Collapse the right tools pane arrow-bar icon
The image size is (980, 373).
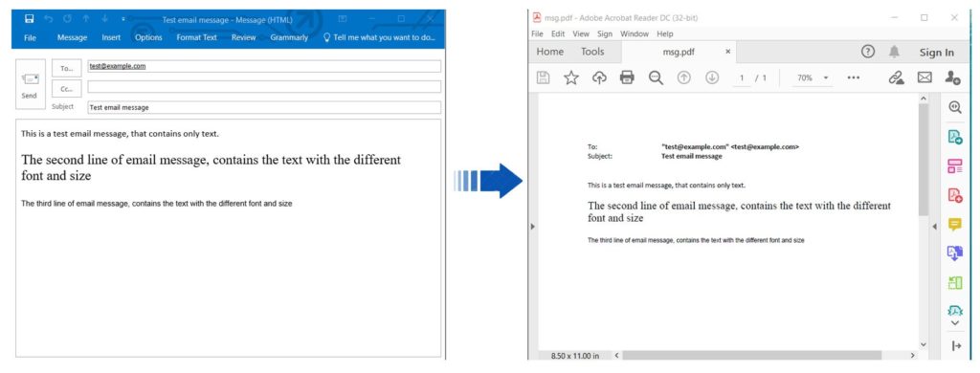coord(956,345)
